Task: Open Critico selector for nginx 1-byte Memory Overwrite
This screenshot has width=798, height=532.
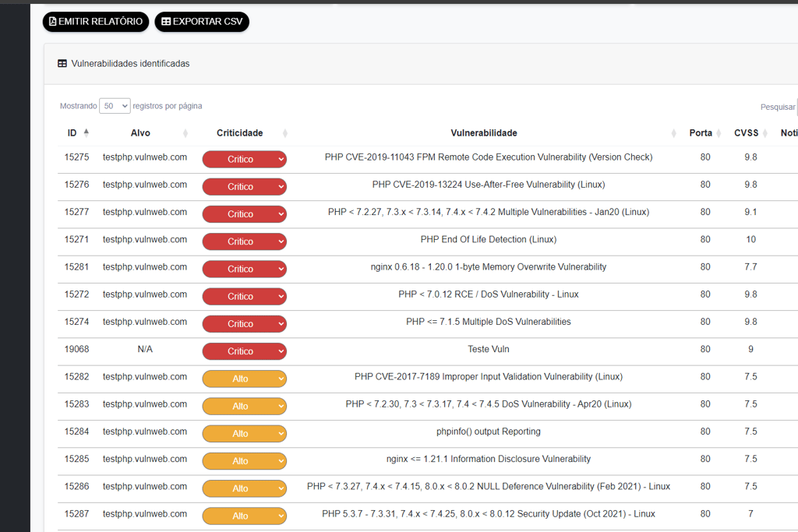Action: click(244, 269)
